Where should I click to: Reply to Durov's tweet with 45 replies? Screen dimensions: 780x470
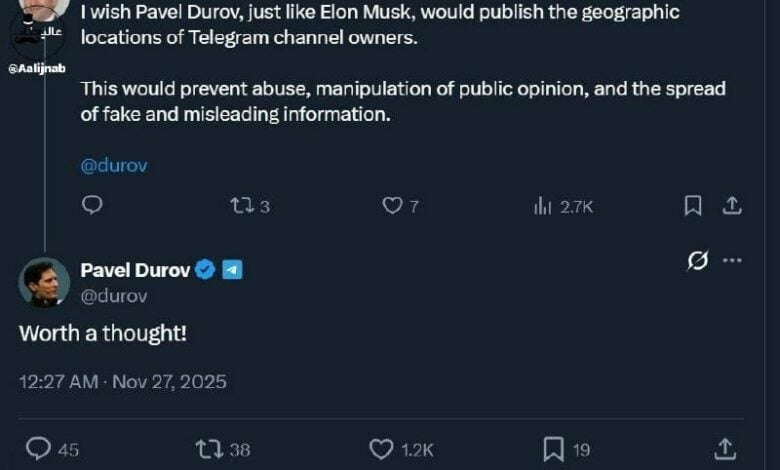39,449
